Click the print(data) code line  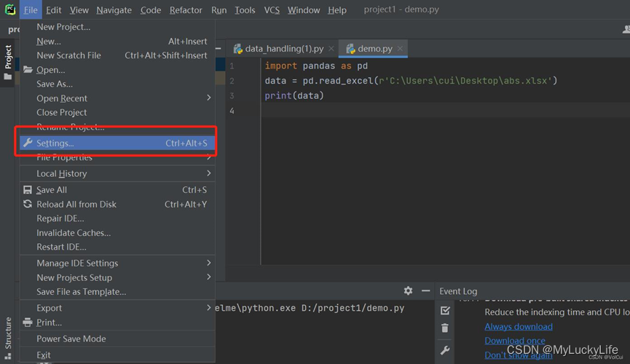294,95
